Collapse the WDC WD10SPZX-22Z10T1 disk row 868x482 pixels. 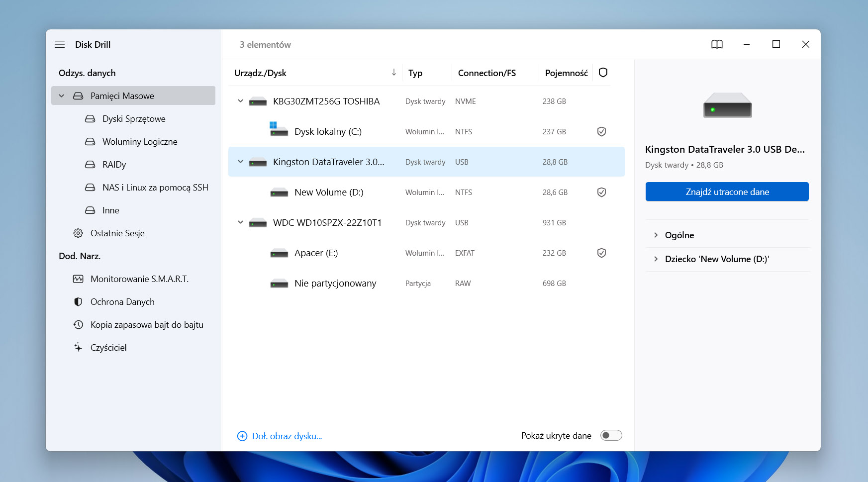click(240, 222)
